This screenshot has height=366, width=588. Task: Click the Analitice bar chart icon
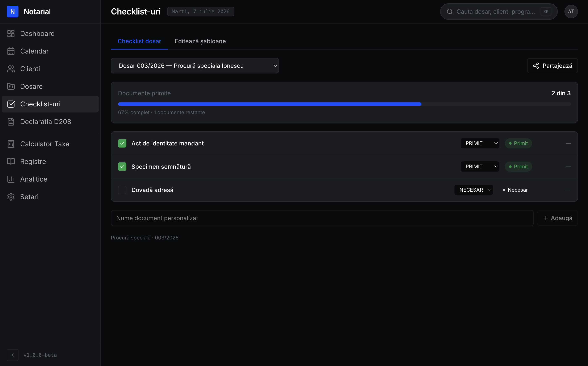click(x=11, y=179)
